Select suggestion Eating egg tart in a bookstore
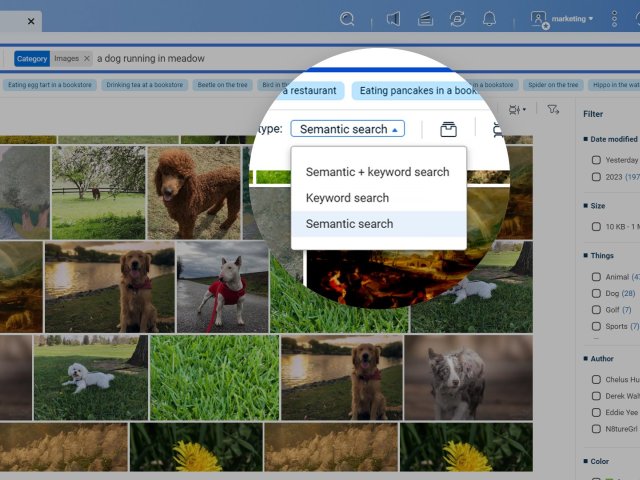 50,85
